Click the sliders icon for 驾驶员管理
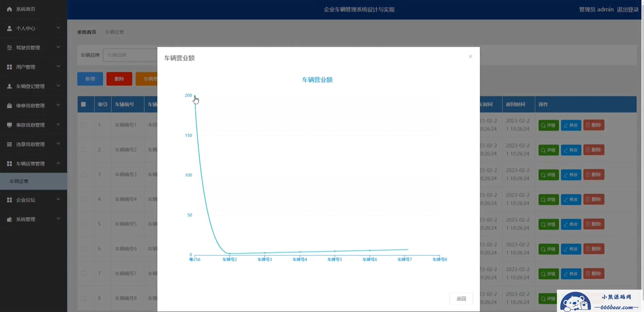644x312 pixels. click(x=9, y=48)
